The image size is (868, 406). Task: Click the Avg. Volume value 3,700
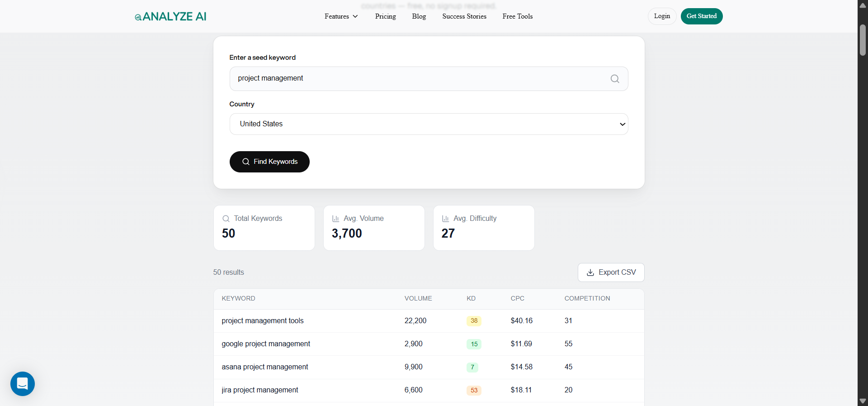(x=347, y=234)
